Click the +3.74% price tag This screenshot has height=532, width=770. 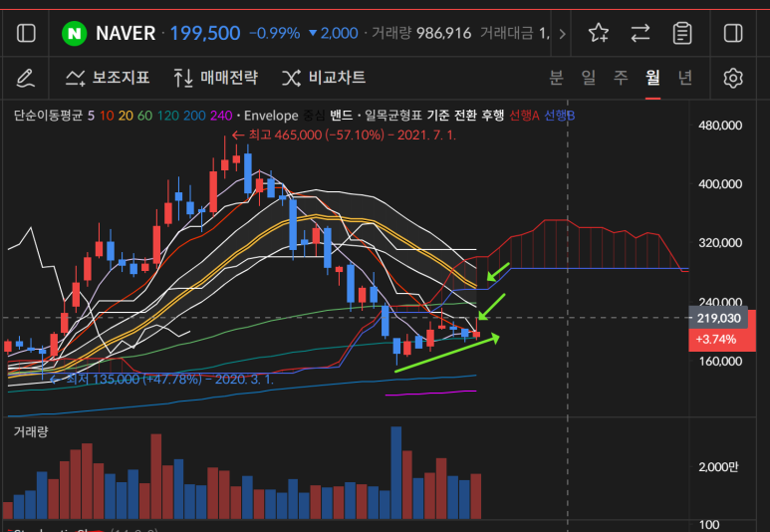[716, 340]
